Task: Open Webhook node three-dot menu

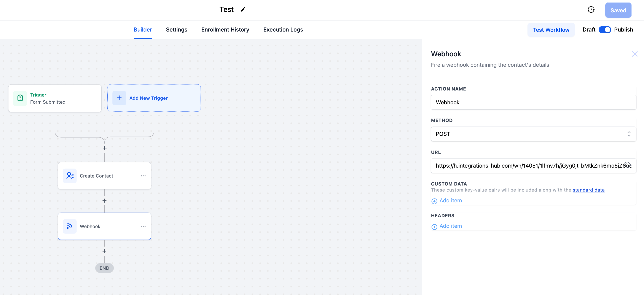Action: [x=143, y=226]
